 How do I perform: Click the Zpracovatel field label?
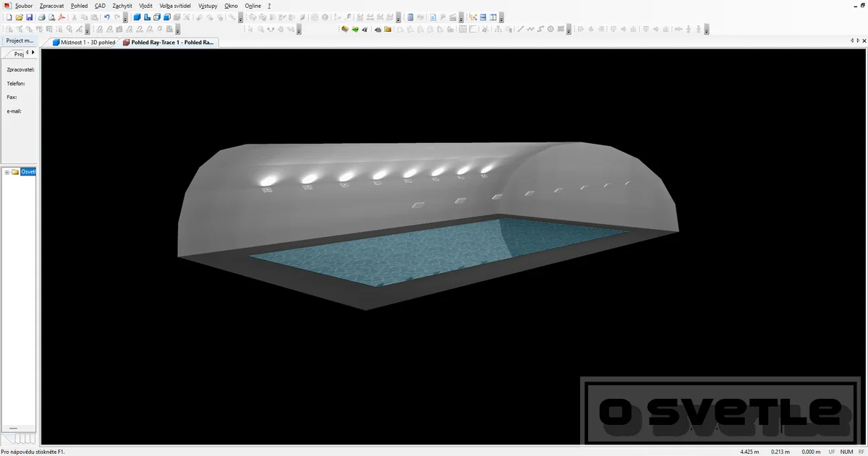tap(20, 70)
